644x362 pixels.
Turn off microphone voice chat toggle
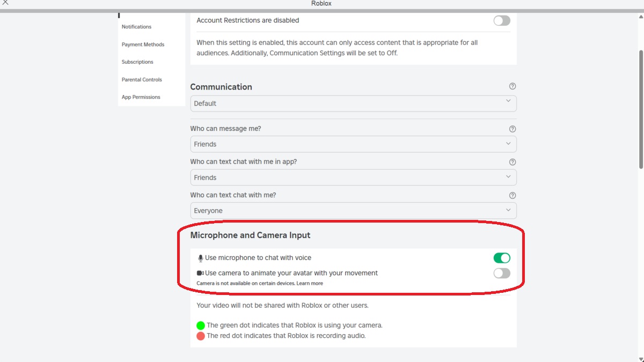coord(502,258)
